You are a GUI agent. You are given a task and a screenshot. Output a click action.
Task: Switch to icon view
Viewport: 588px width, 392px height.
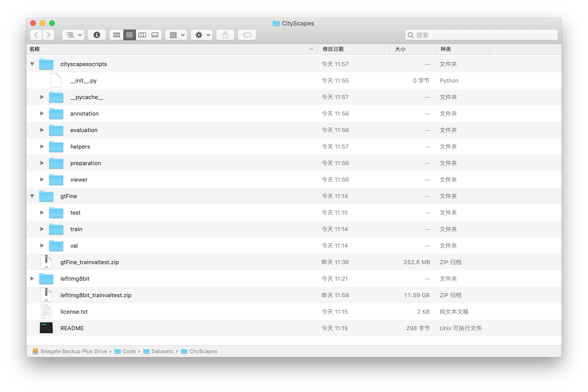point(116,35)
